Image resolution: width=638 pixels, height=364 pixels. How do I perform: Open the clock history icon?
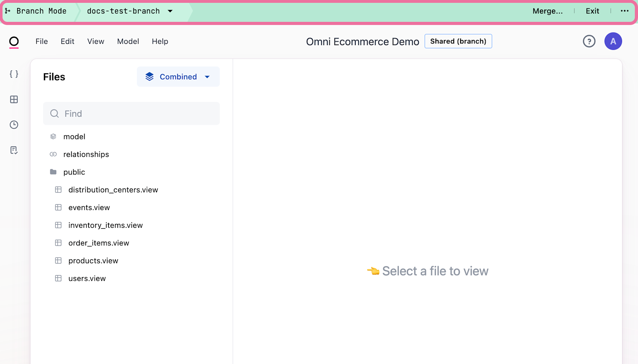coord(14,125)
